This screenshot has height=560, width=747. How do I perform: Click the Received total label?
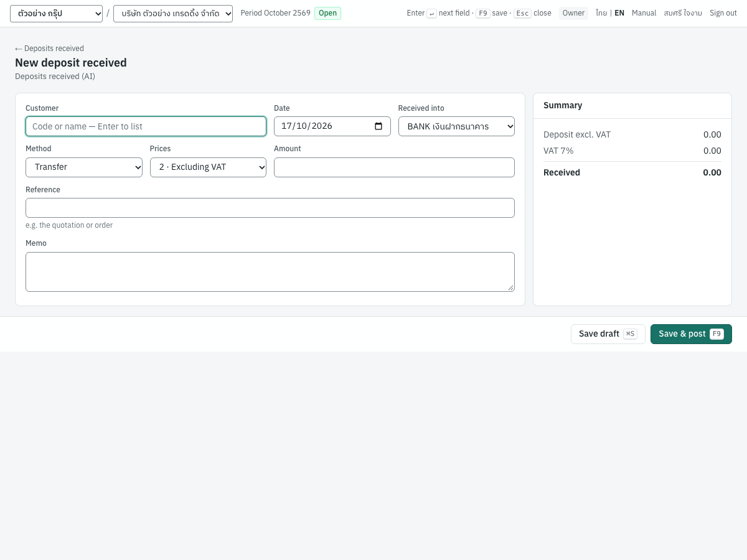[561, 172]
